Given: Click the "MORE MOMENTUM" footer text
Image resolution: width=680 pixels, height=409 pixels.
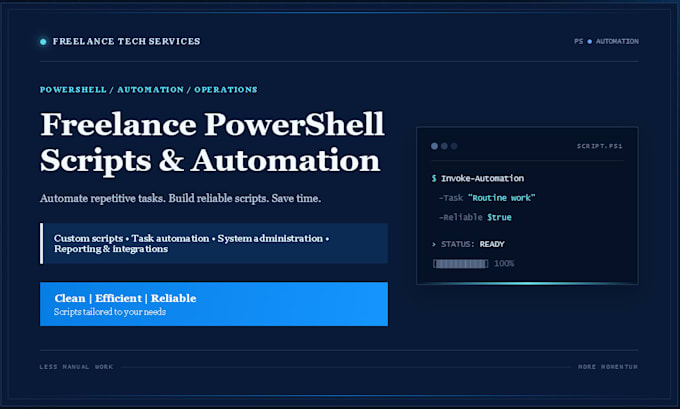Looking at the screenshot, I should (x=608, y=367).
